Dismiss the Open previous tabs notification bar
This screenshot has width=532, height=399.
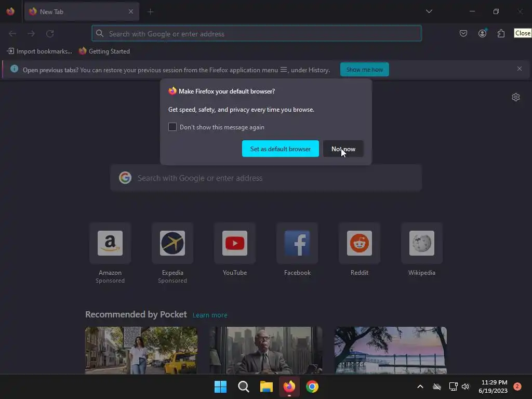520,69
